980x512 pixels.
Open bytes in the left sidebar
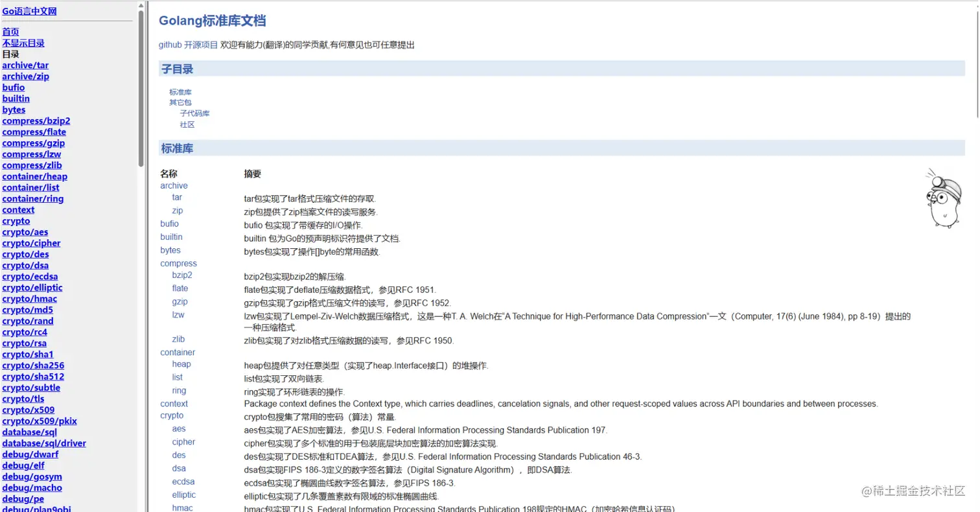click(14, 110)
